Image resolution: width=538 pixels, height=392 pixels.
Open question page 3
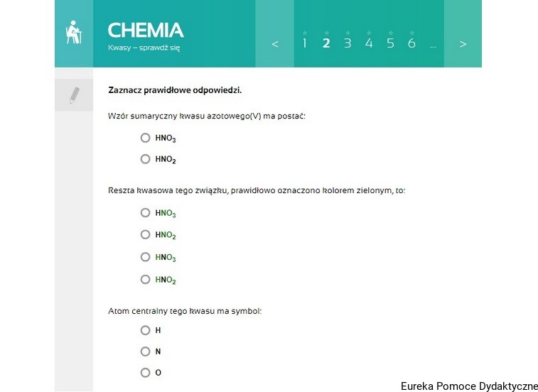pyautogui.click(x=348, y=43)
